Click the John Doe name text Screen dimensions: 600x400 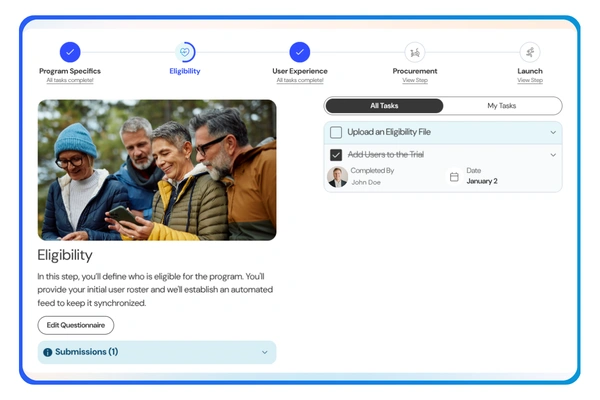(366, 183)
